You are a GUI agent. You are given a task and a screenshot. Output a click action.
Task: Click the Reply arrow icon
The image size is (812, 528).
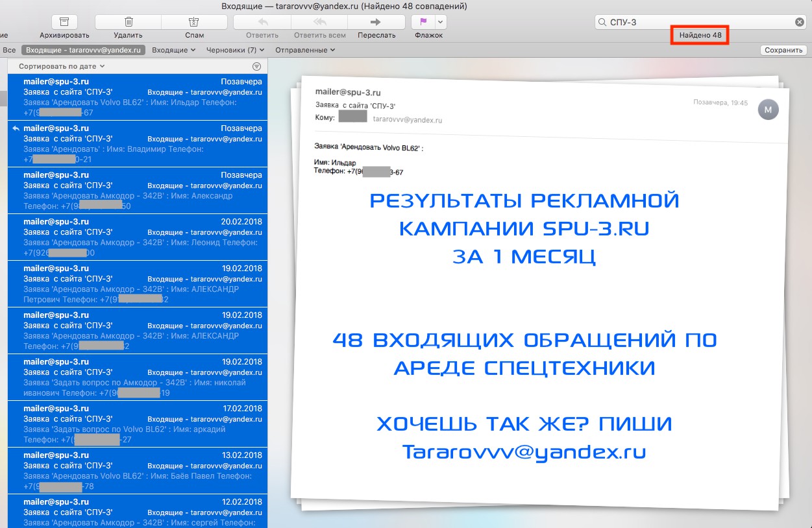point(263,21)
